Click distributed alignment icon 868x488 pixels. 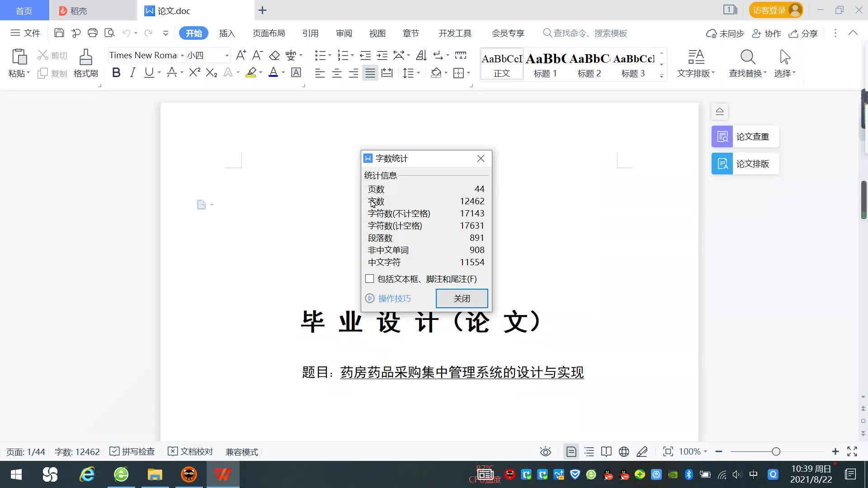point(387,73)
